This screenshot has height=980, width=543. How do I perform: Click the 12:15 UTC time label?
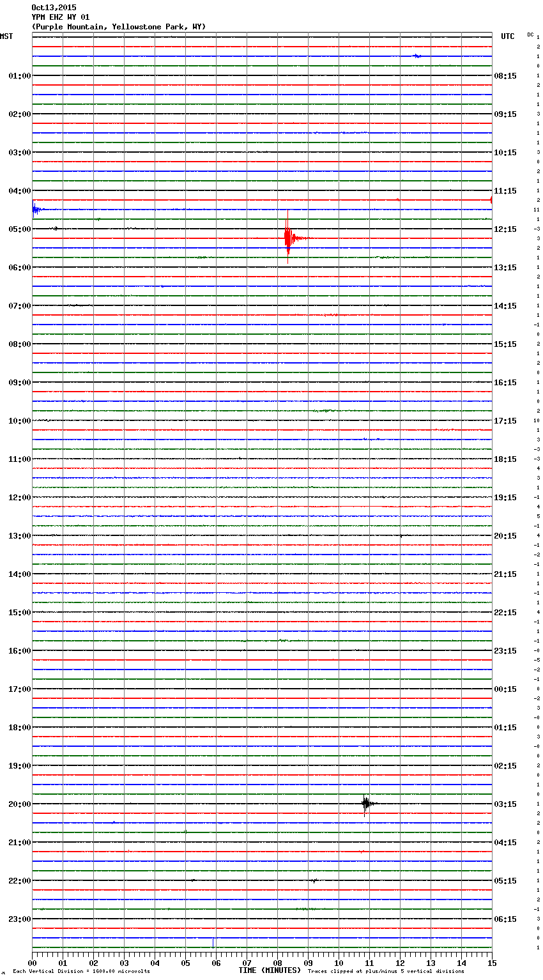[505, 229]
